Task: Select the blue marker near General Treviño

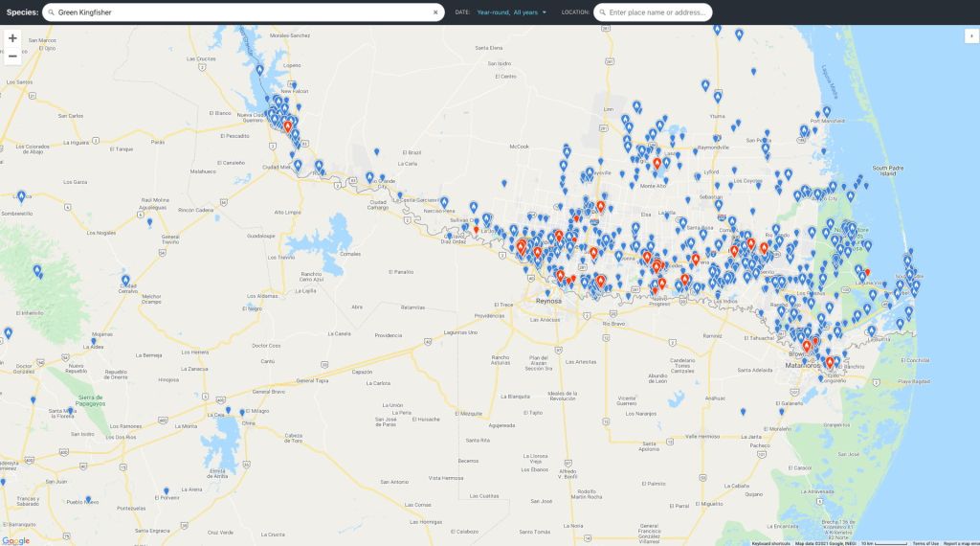Action: [x=149, y=222]
